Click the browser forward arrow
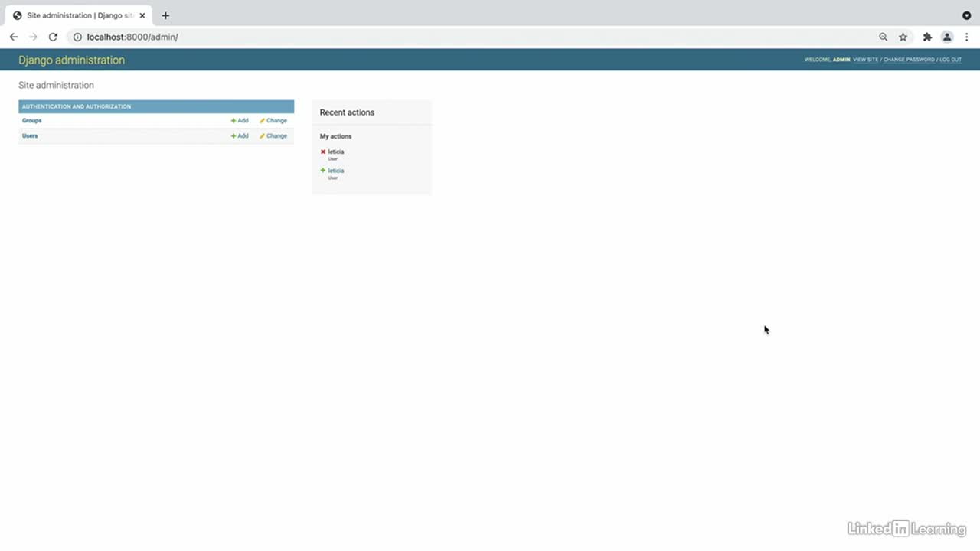Screen dimensions: 980x551 click(33, 37)
